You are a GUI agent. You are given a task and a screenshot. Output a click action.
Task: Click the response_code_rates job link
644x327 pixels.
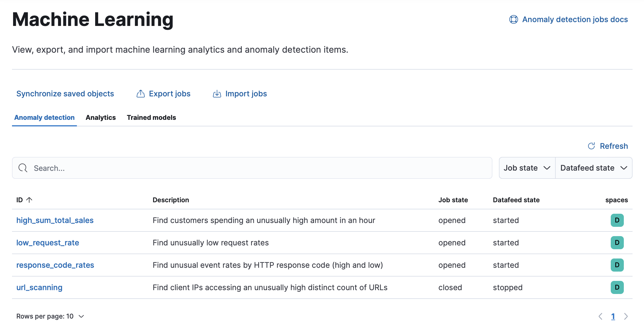coord(55,265)
